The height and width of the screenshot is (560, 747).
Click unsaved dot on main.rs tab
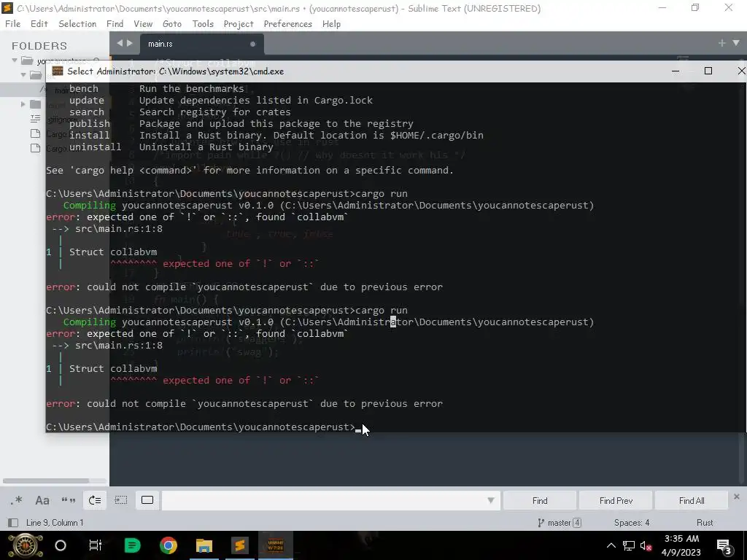click(x=252, y=44)
